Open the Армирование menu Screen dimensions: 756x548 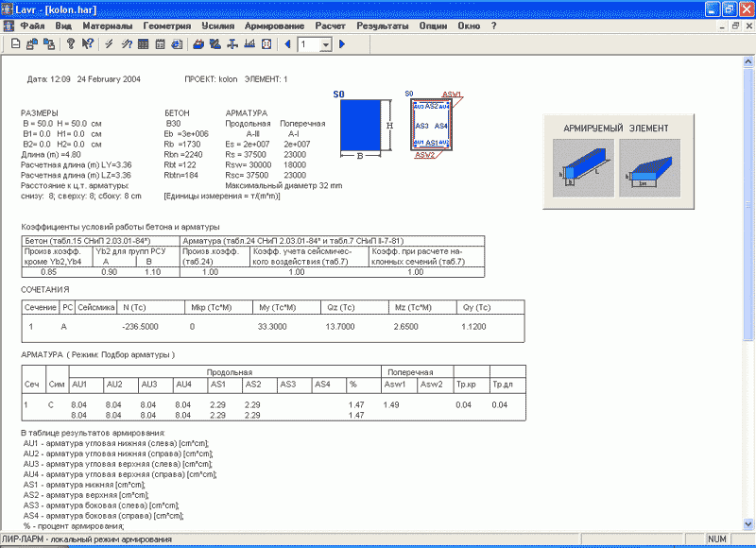[x=274, y=26]
